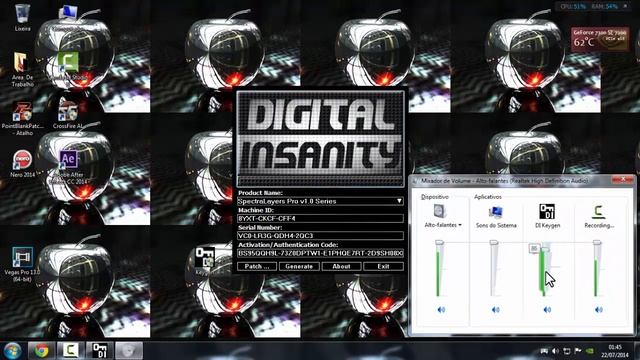Screen dimensions: 640x360
Task: Click the taskbar clock showing 01:45
Action: click(x=615, y=351)
